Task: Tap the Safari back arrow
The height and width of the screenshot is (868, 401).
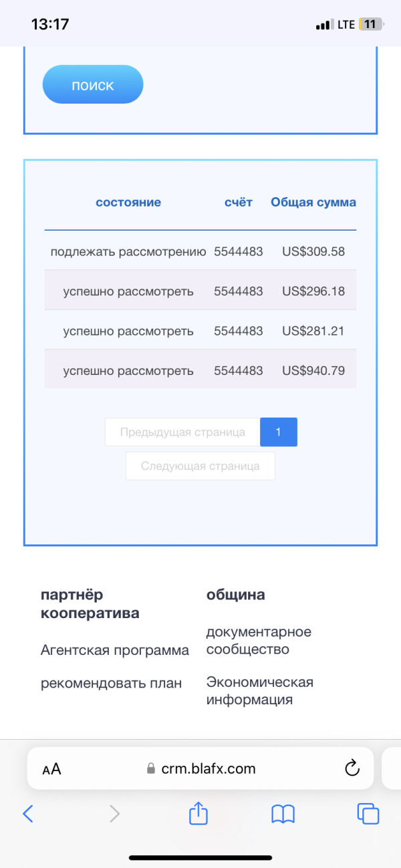Action: pos(28,813)
